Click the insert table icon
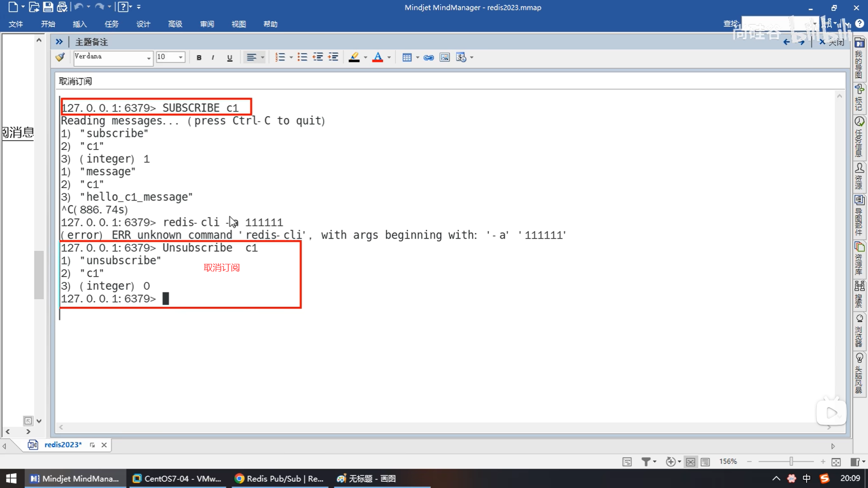This screenshot has height=488, width=868. coord(407,57)
